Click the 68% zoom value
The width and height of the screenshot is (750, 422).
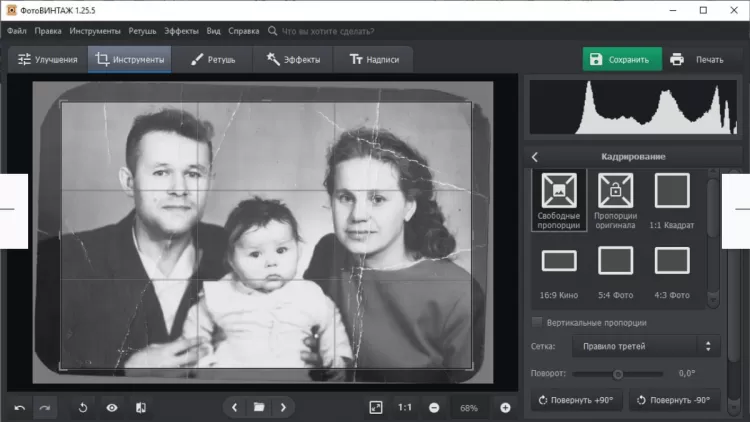[469, 408]
